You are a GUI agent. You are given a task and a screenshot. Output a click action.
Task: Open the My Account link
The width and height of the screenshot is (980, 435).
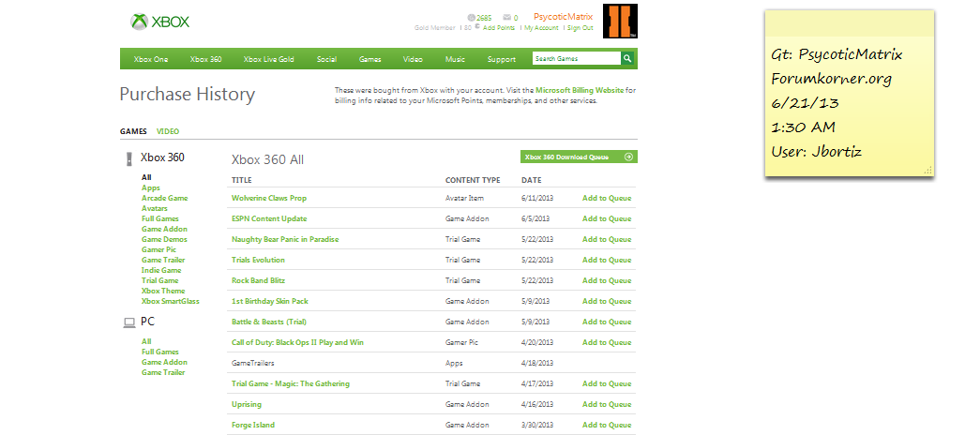[x=541, y=28]
